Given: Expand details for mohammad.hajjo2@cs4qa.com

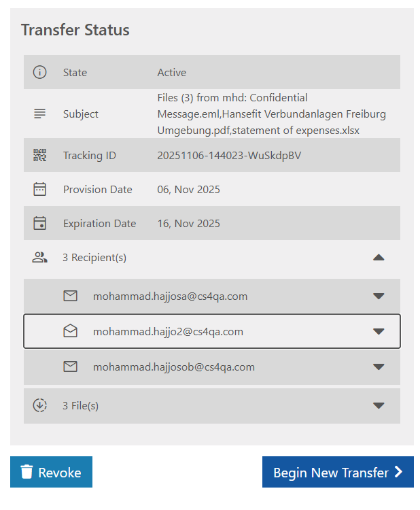Looking at the screenshot, I should click(x=379, y=331).
